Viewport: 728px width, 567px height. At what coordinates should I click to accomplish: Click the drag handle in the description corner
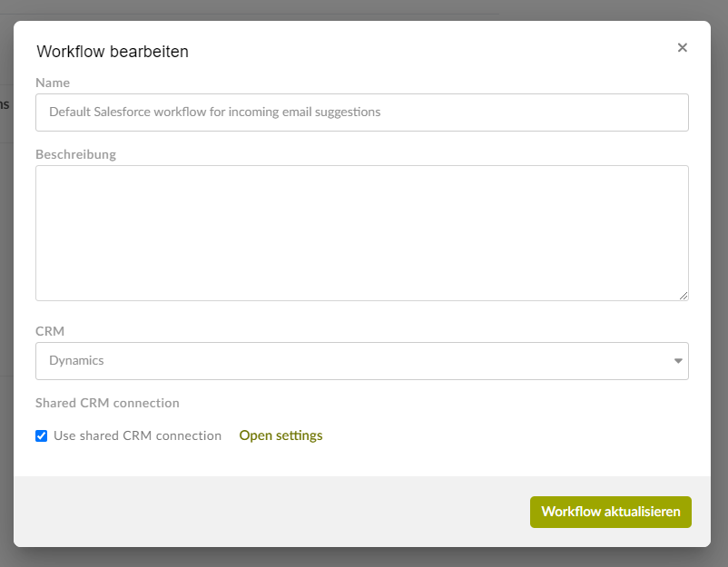pyautogui.click(x=684, y=295)
